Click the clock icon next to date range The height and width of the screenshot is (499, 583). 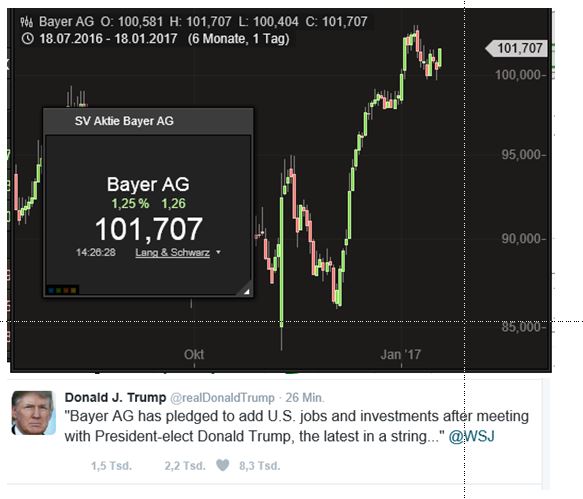(28, 38)
